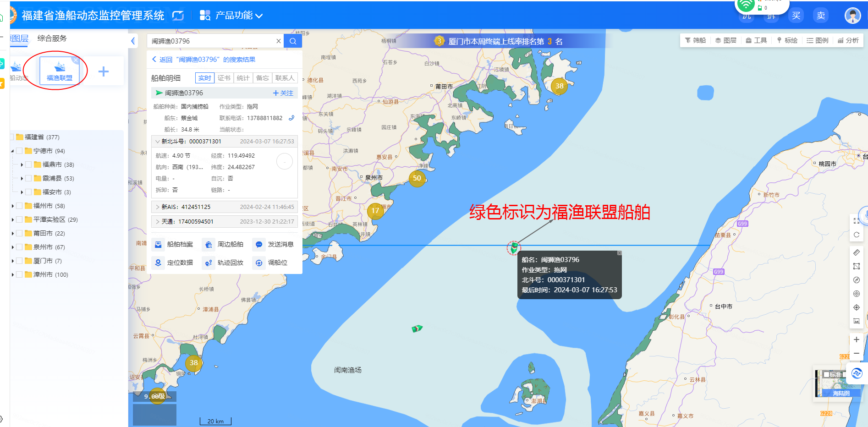Switch to the 综合服务 tab

click(52, 38)
